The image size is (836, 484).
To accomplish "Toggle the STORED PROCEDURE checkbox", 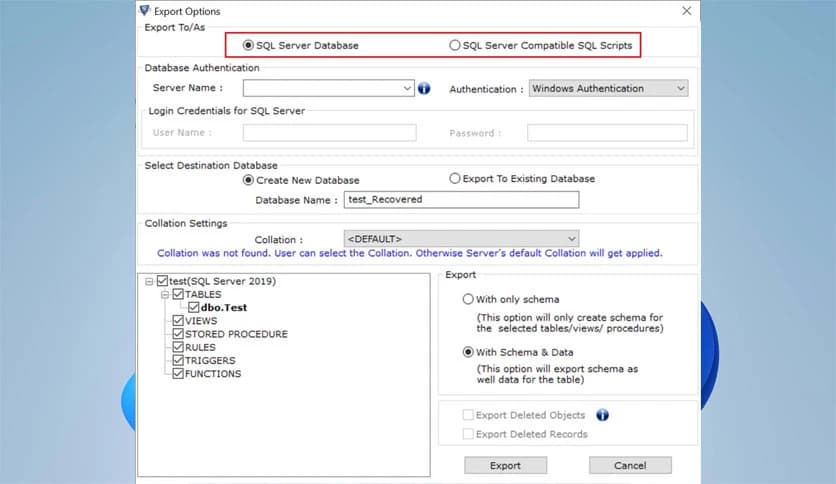I will 178,334.
